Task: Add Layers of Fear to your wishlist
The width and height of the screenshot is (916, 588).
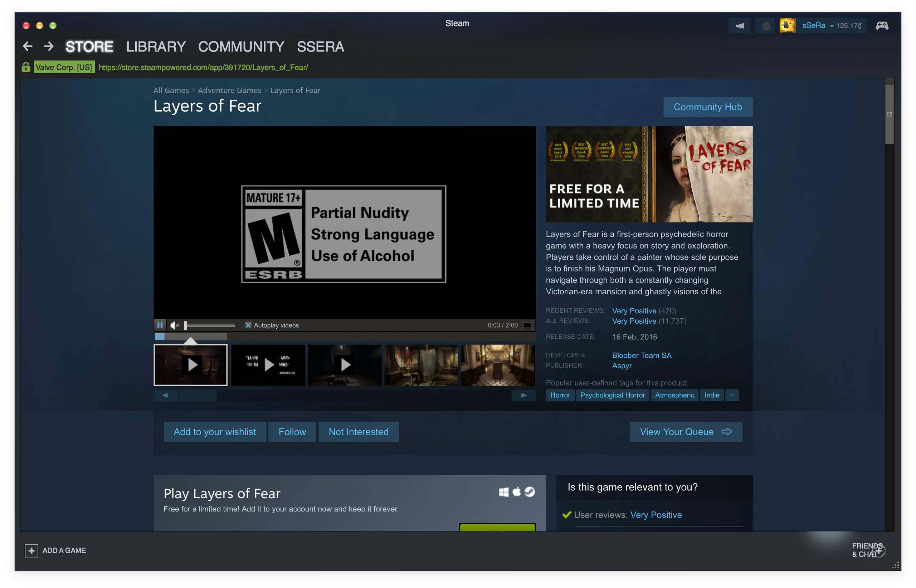Action: click(215, 432)
